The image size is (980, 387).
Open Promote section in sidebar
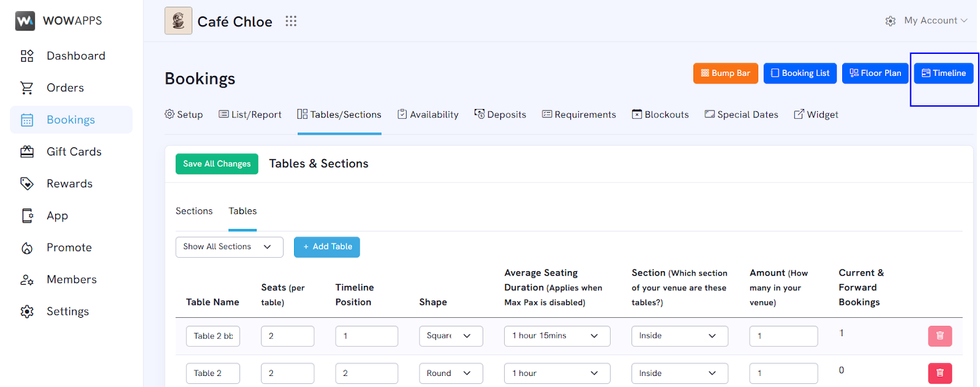(x=70, y=247)
